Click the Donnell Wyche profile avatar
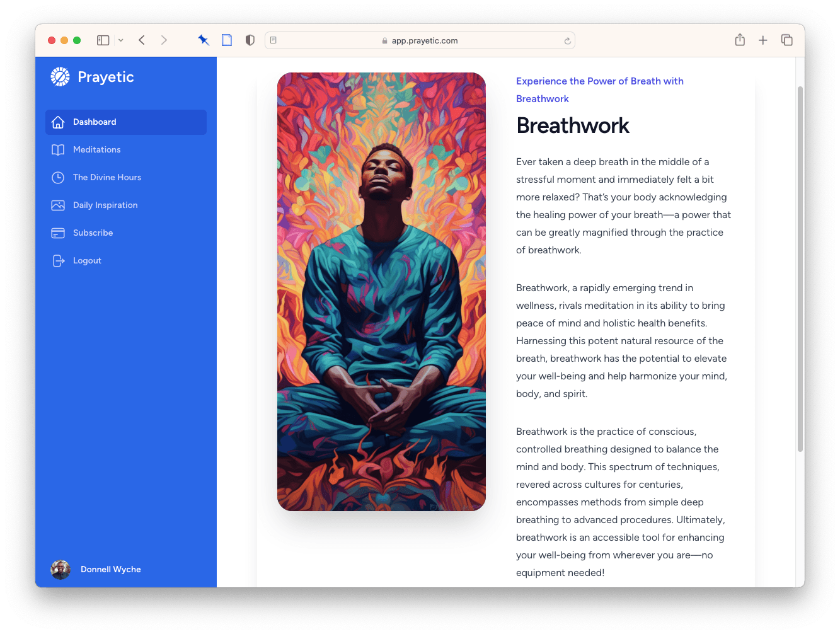Screen dimensions: 840x634 click(60, 570)
